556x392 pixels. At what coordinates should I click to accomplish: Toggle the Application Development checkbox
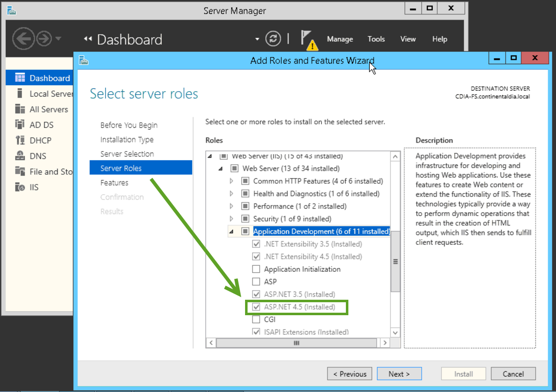coord(245,231)
